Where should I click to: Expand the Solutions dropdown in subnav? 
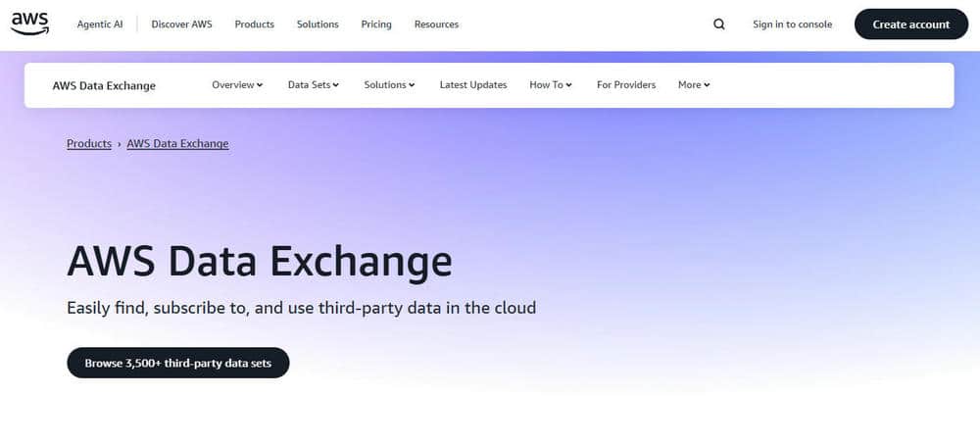click(x=389, y=85)
